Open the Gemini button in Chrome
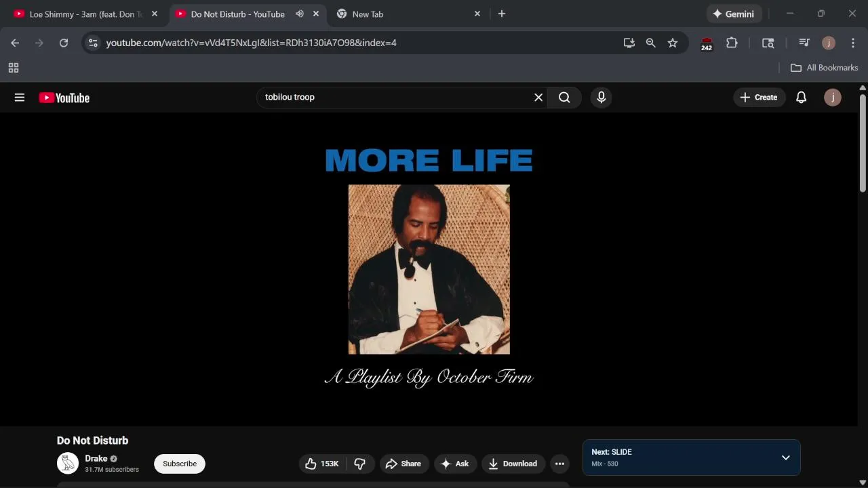 [734, 14]
